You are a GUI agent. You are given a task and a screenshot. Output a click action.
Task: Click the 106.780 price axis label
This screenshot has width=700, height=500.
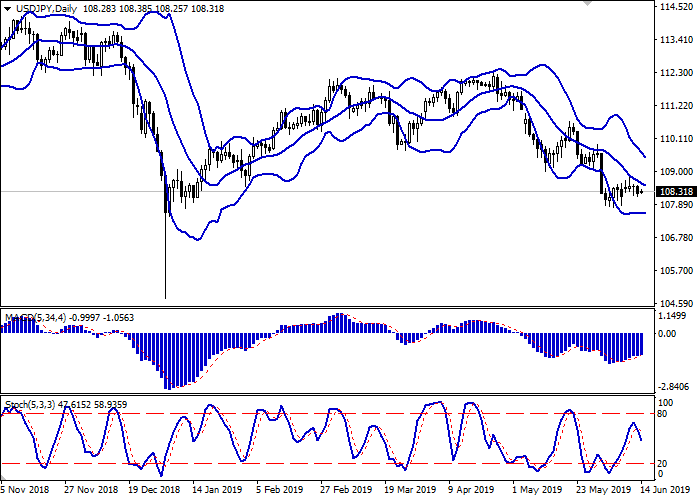[x=676, y=238]
